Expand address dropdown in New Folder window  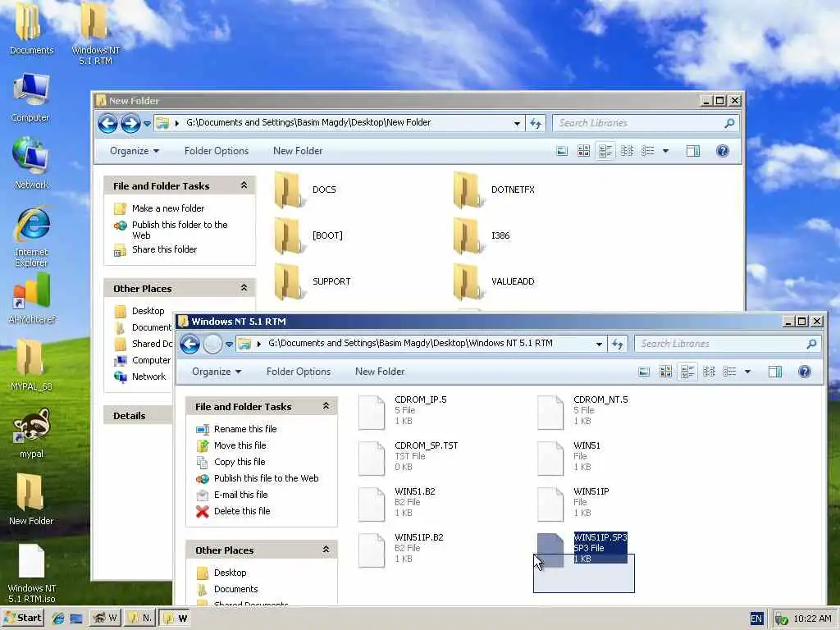point(517,124)
